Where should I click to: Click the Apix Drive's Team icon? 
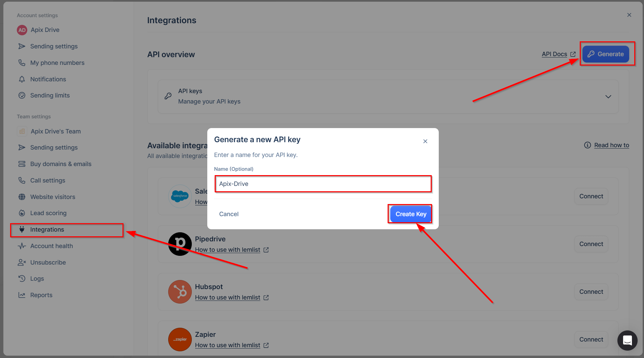[x=22, y=131]
